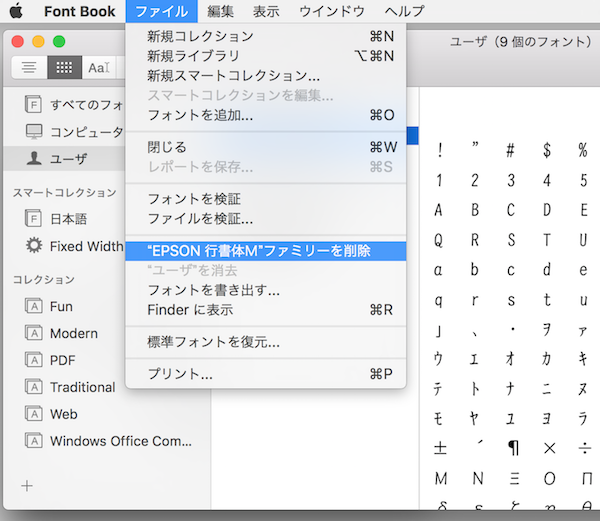Switch to list view toolbar button

coord(29,67)
